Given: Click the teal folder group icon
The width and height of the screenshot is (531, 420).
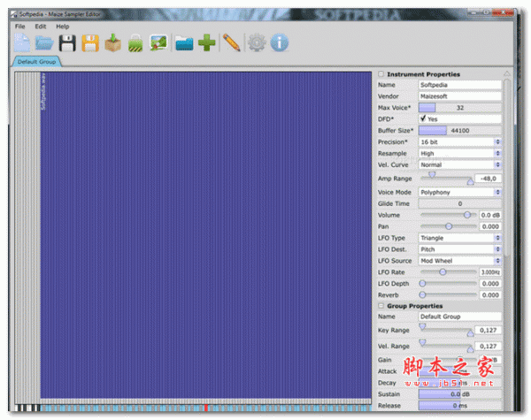Looking at the screenshot, I should tap(184, 43).
